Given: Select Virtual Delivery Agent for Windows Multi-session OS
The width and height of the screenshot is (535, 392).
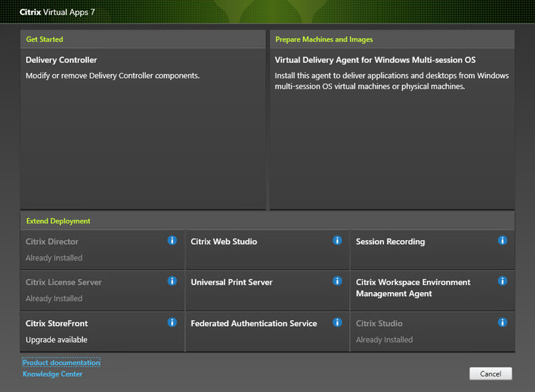Looking at the screenshot, I should coord(392,129).
